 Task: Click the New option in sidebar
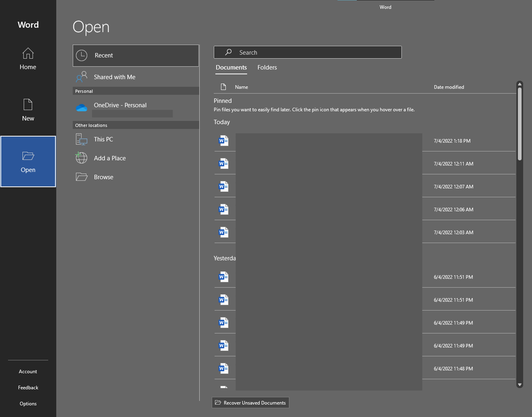28,109
